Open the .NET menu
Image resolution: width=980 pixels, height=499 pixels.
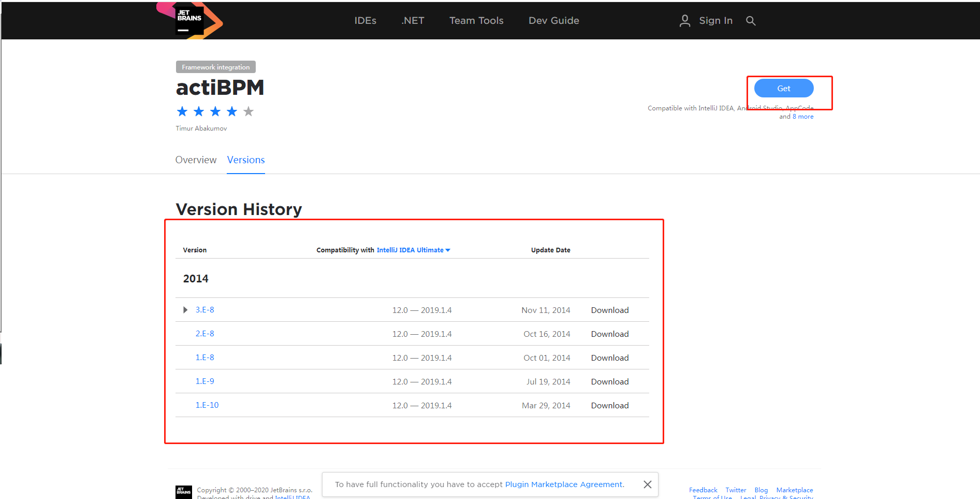[x=413, y=21]
